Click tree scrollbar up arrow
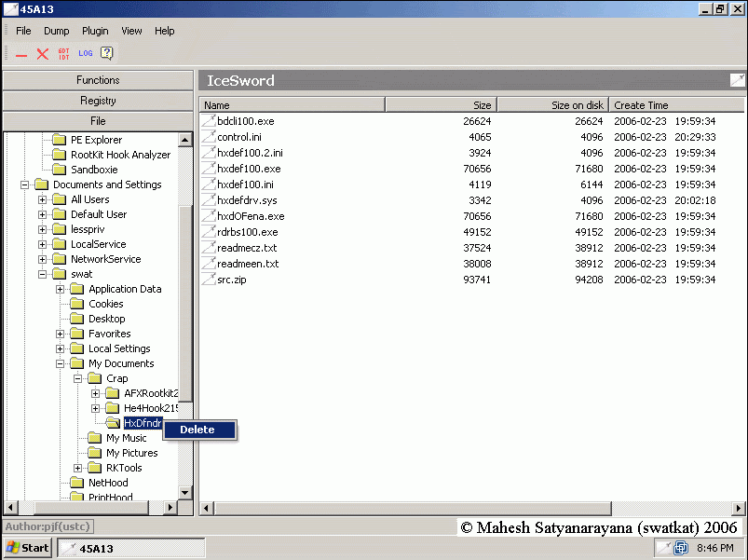748x560 pixels. tap(185, 140)
